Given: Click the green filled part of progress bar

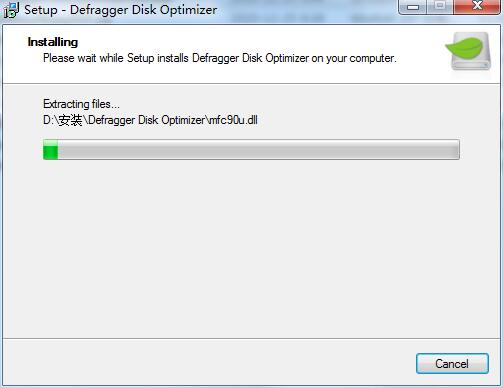Looking at the screenshot, I should click(51, 150).
